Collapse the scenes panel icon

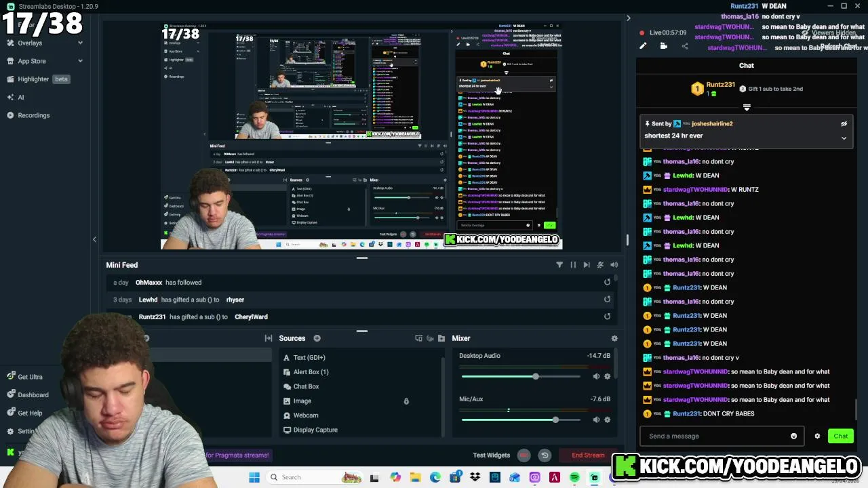coord(269,338)
